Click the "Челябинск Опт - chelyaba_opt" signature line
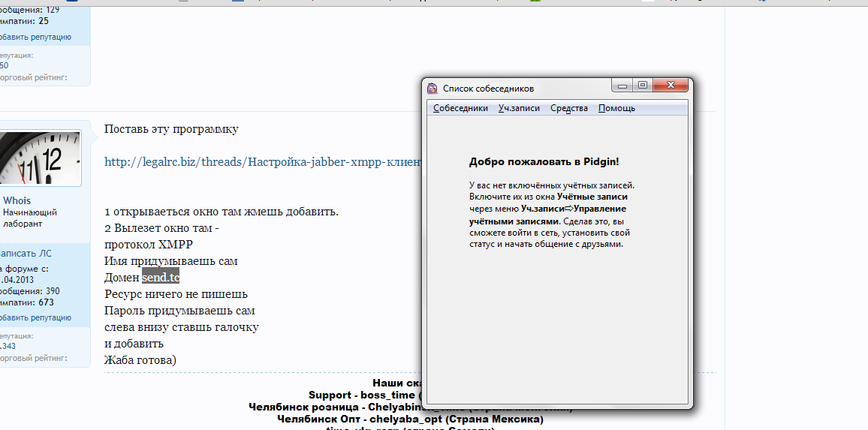The height and width of the screenshot is (430, 868). 410,419
